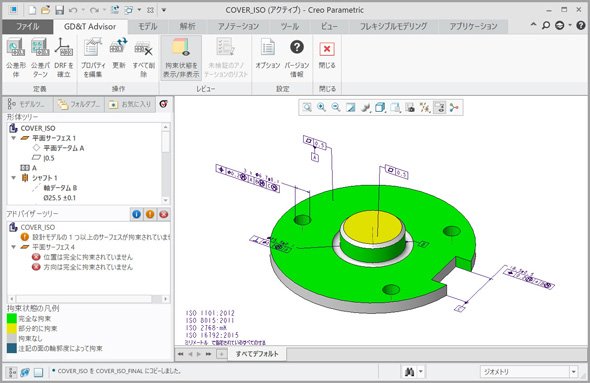Click green 完全な拘束 legend swatch
This screenshot has width=590, height=383.
12,319
